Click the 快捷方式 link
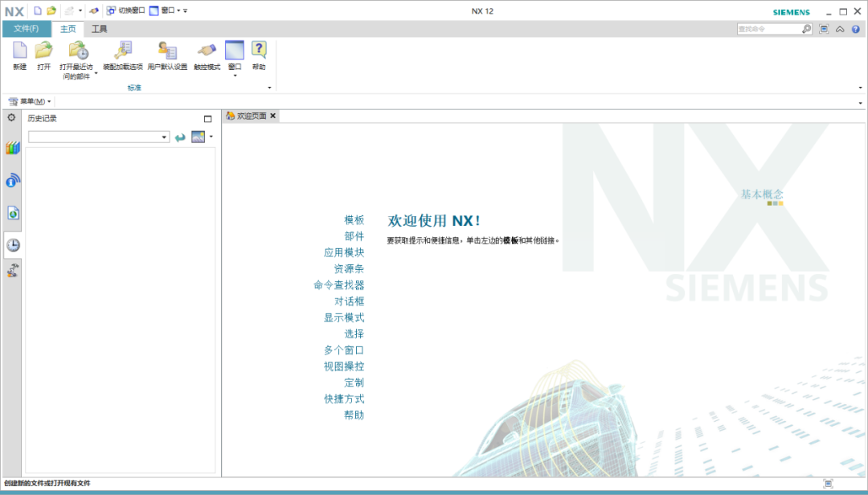This screenshot has width=868, height=495. pos(344,399)
